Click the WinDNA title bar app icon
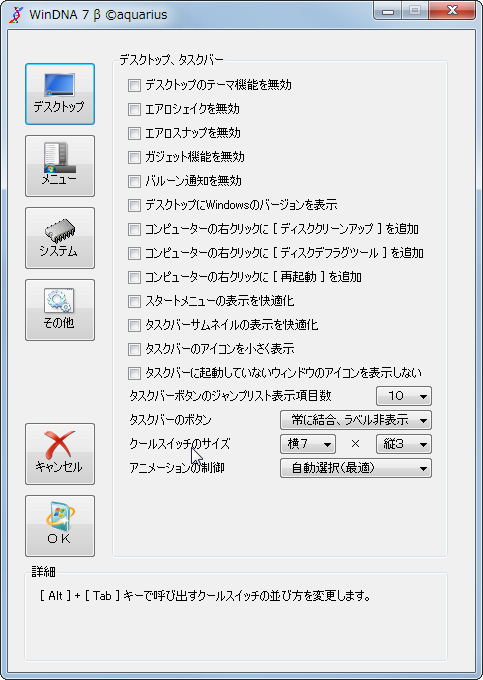483x680 pixels. coord(16,15)
